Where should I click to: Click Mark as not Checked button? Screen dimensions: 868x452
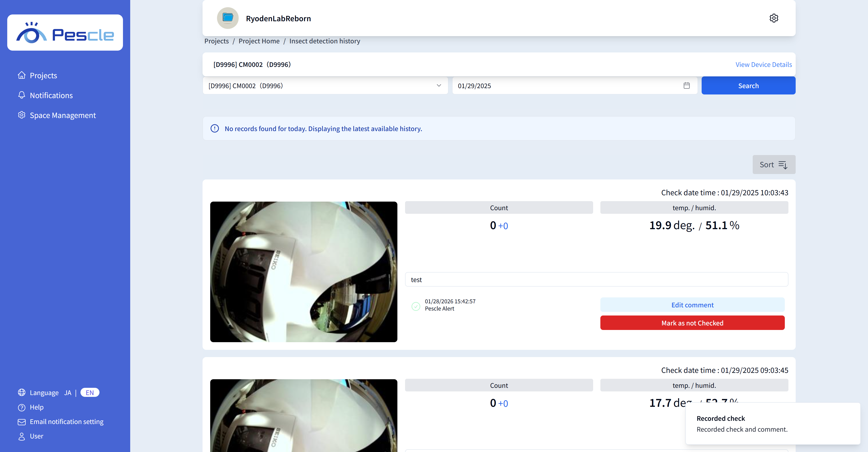(x=692, y=323)
